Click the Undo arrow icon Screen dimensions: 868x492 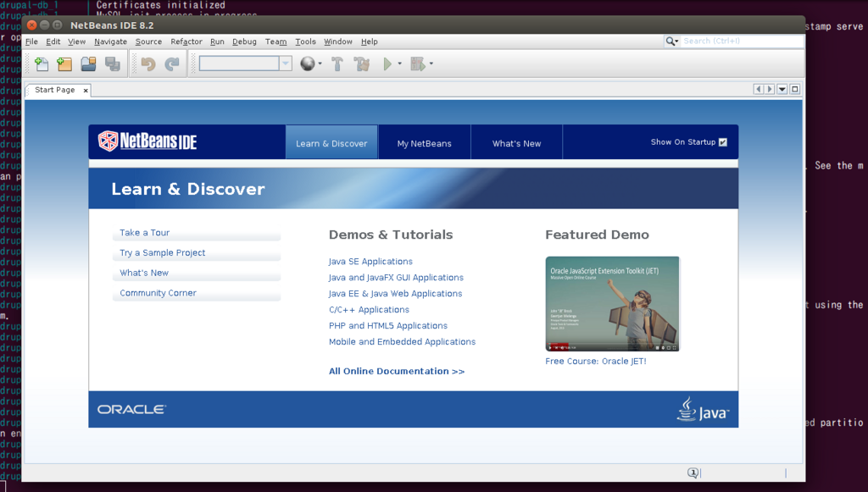pyautogui.click(x=147, y=64)
